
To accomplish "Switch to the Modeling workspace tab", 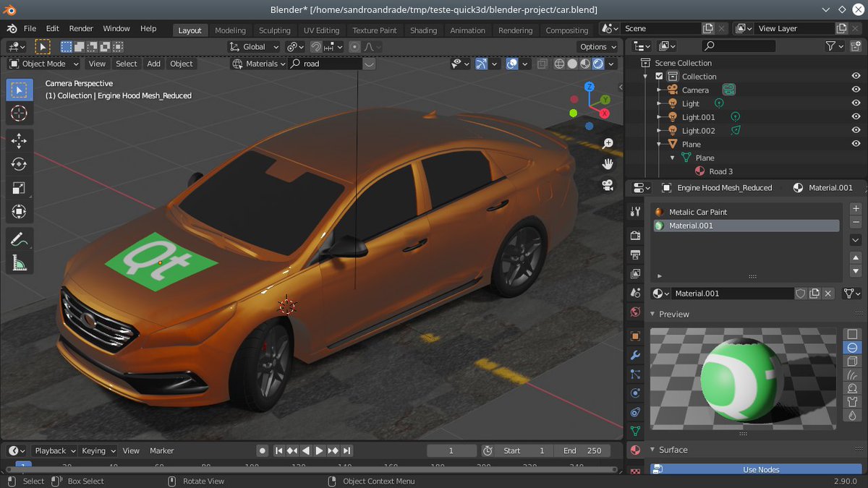I will pos(230,30).
